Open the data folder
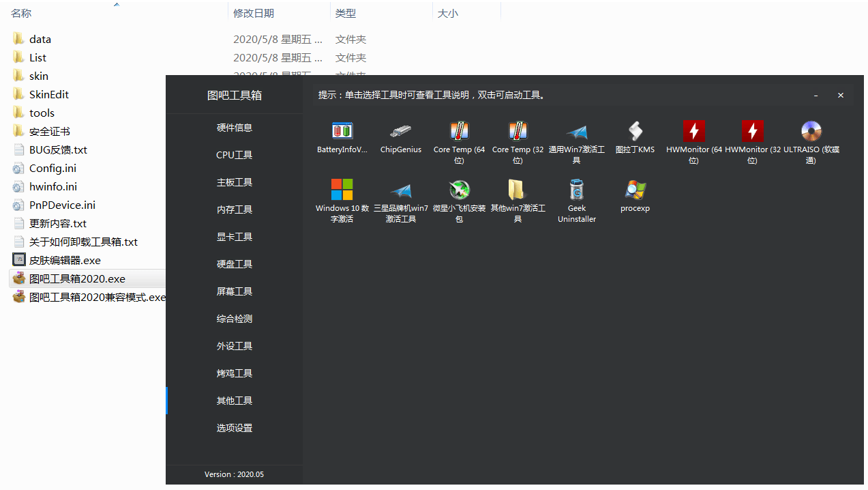The height and width of the screenshot is (490, 868). tap(41, 39)
